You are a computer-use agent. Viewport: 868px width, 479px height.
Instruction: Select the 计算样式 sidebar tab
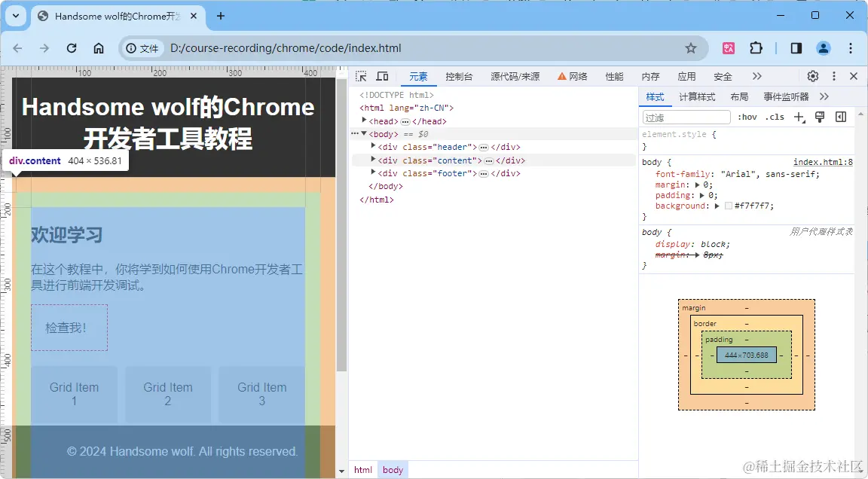coord(697,97)
